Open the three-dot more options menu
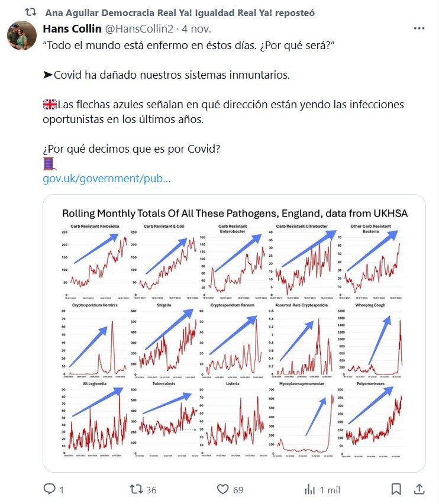 point(419,28)
